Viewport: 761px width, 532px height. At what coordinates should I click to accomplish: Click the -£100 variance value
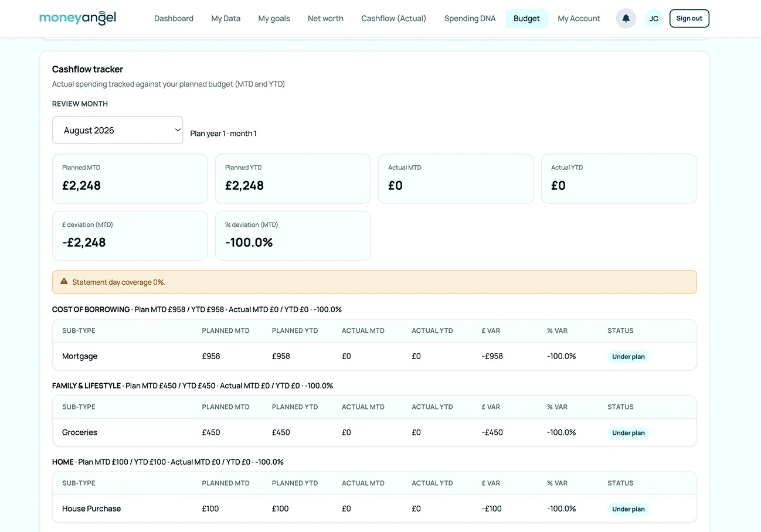coord(492,509)
